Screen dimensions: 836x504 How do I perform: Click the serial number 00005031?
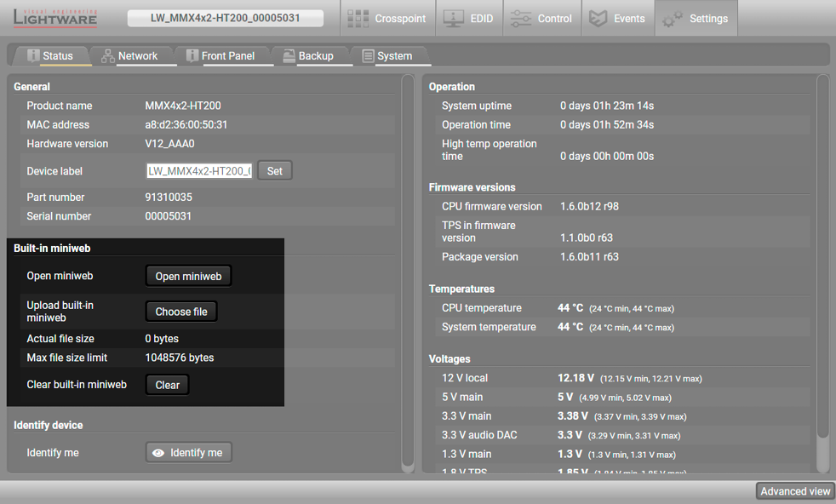[168, 216]
